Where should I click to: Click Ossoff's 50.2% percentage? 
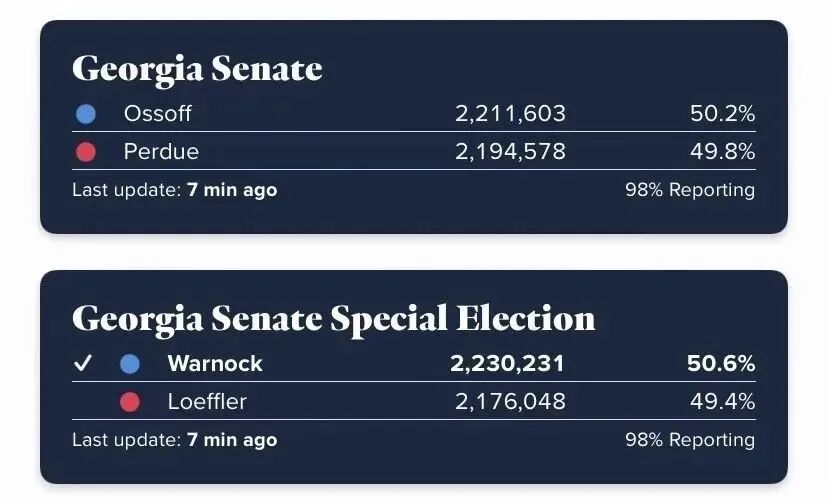722,114
